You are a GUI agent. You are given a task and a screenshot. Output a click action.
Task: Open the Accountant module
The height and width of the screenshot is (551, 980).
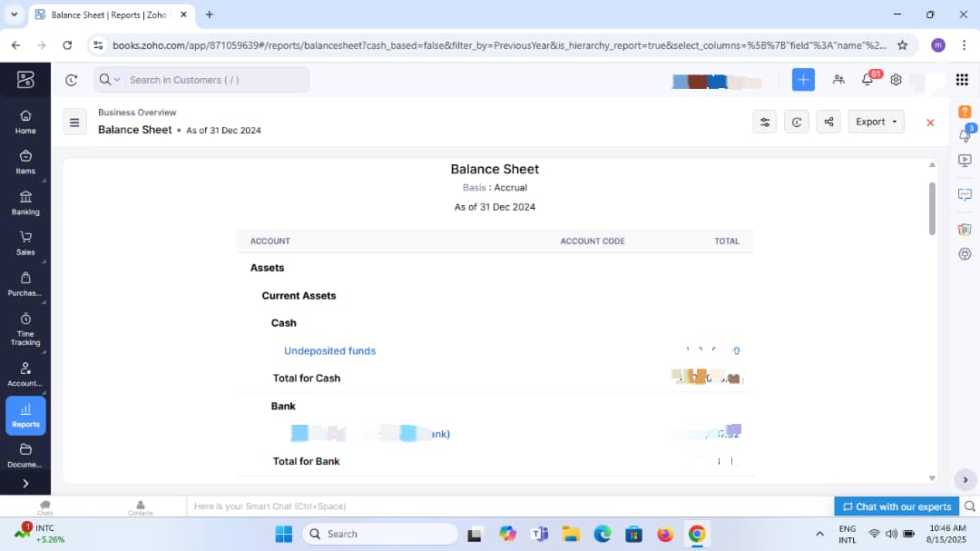coord(25,375)
